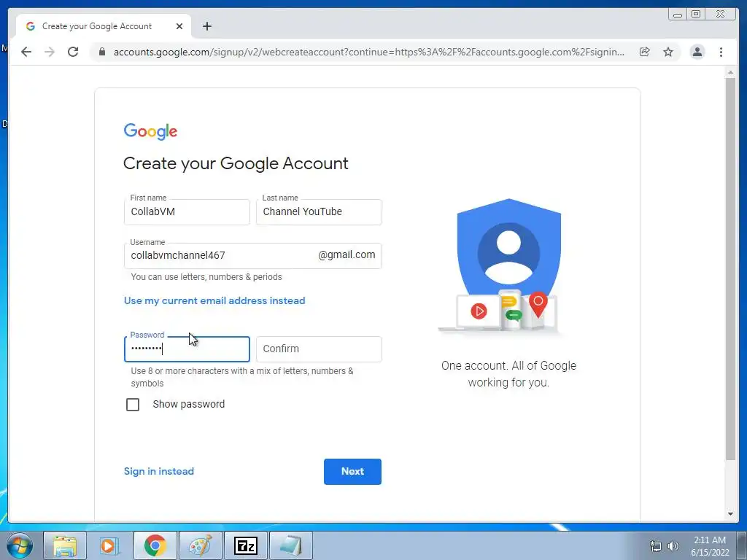Open the Windows Start menu

[x=20, y=545]
